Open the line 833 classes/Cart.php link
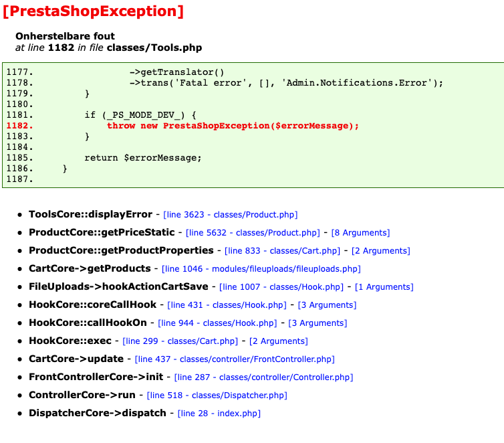 pos(282,251)
